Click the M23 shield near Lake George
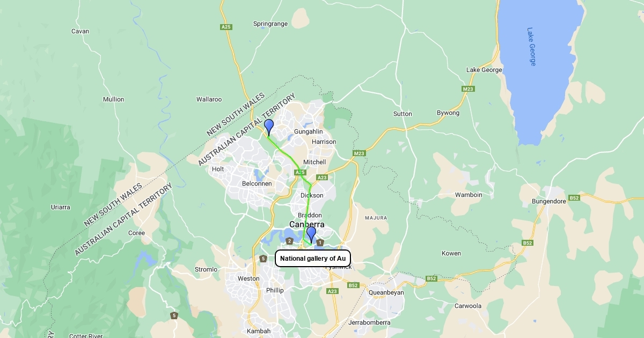This screenshot has height=338, width=644. click(x=468, y=89)
